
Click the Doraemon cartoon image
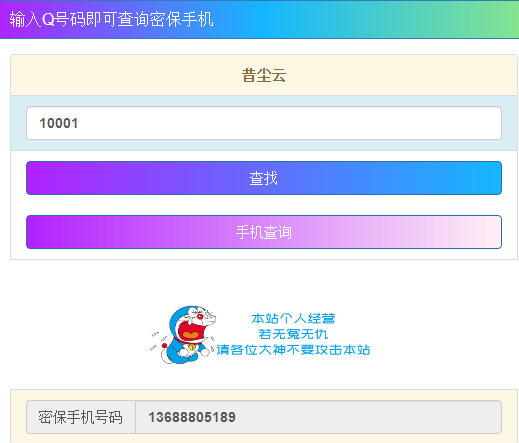(x=183, y=335)
